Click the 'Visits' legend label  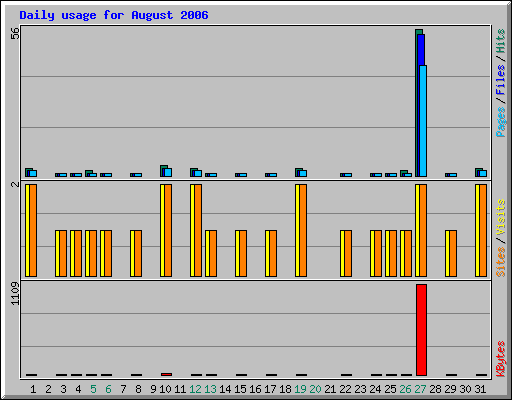coord(501,217)
